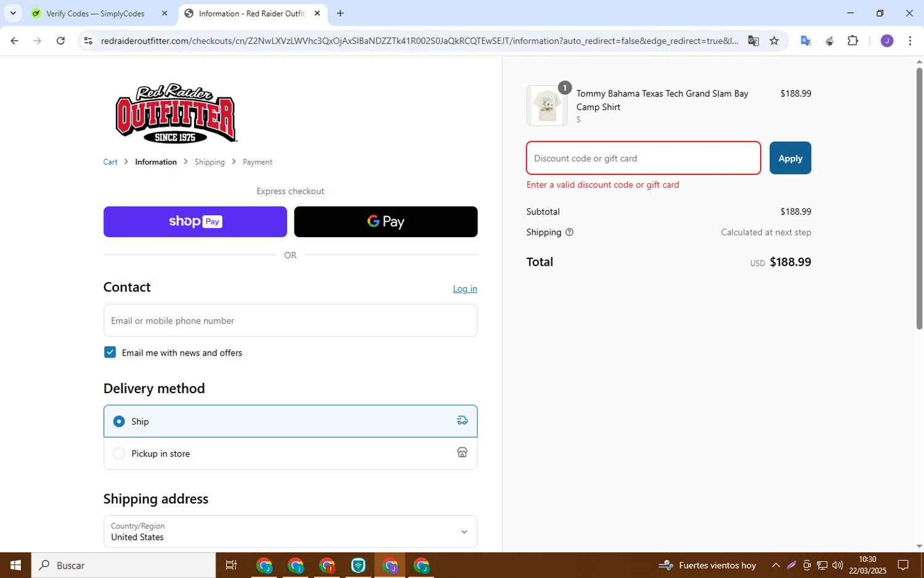This screenshot has width=924, height=578.
Task: Open Task View on the taskbar
Action: 232,565
